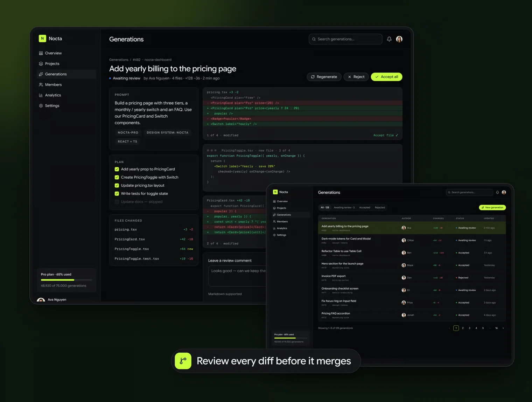Open Analytics in the small window's sidebar

pos(290,228)
